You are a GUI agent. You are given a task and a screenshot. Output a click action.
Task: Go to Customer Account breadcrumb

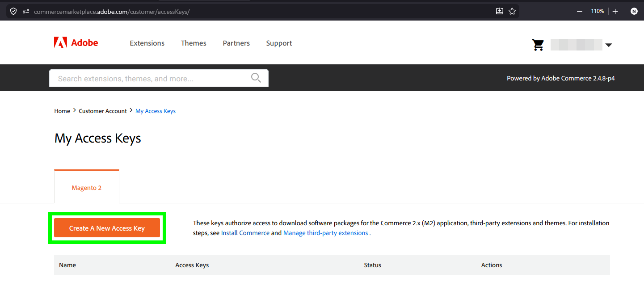click(103, 111)
